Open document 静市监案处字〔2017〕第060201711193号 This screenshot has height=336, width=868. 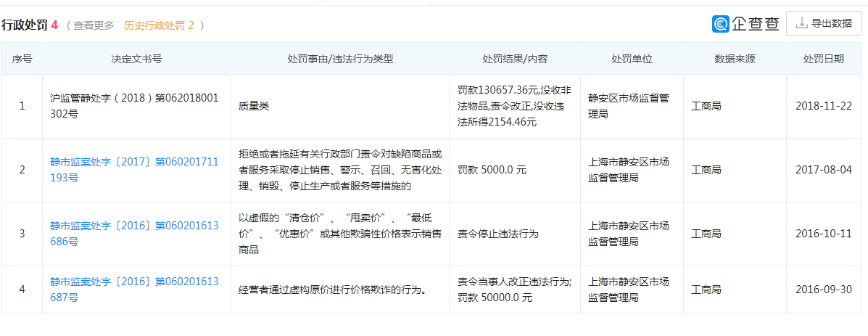[134, 170]
